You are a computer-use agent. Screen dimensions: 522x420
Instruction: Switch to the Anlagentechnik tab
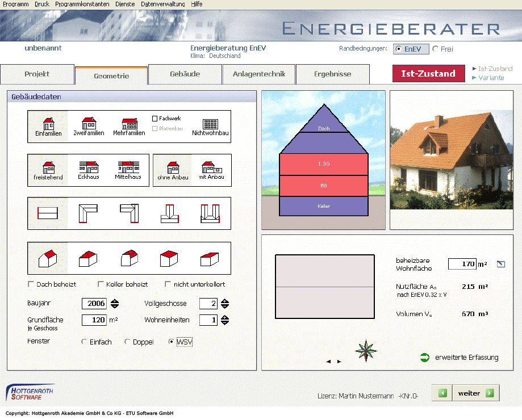pos(259,74)
